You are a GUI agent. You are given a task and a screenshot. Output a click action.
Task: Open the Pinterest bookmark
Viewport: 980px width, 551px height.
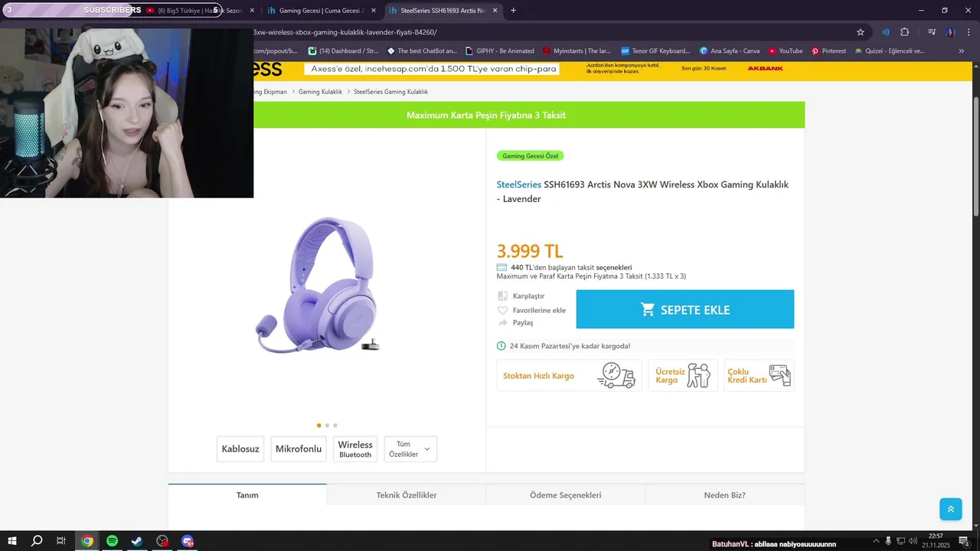pos(828,51)
